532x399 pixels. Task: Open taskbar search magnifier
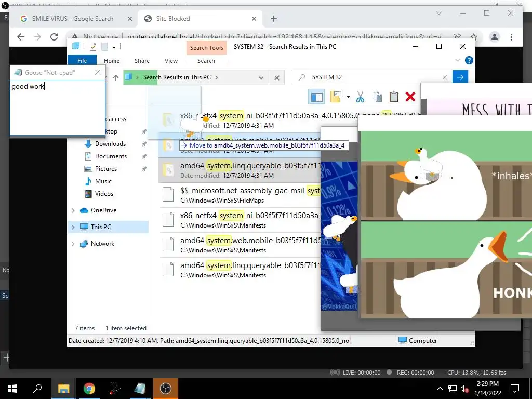(x=37, y=389)
